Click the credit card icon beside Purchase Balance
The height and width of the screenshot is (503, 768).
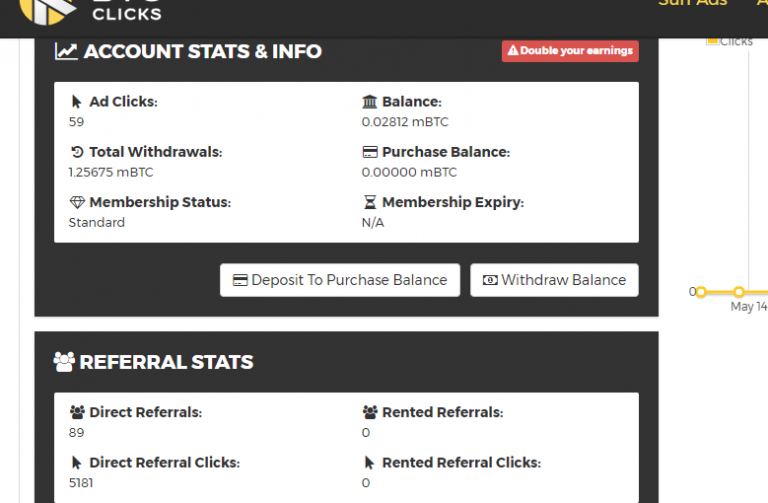tap(369, 153)
